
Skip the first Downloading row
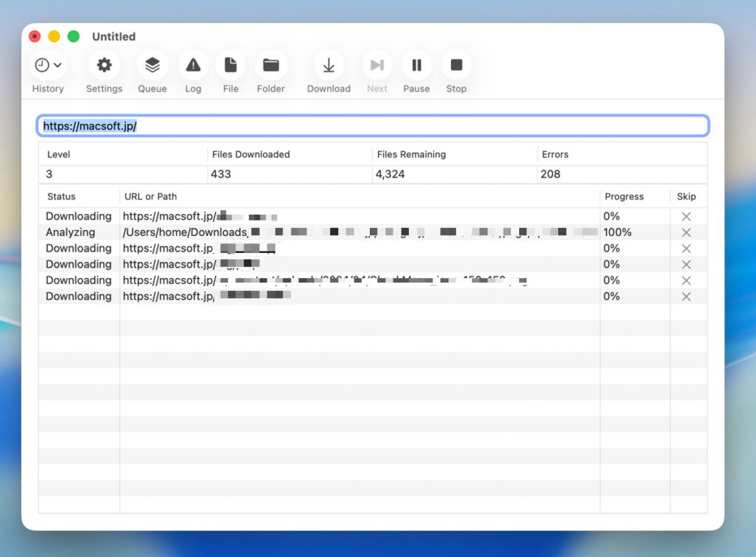coord(686,217)
